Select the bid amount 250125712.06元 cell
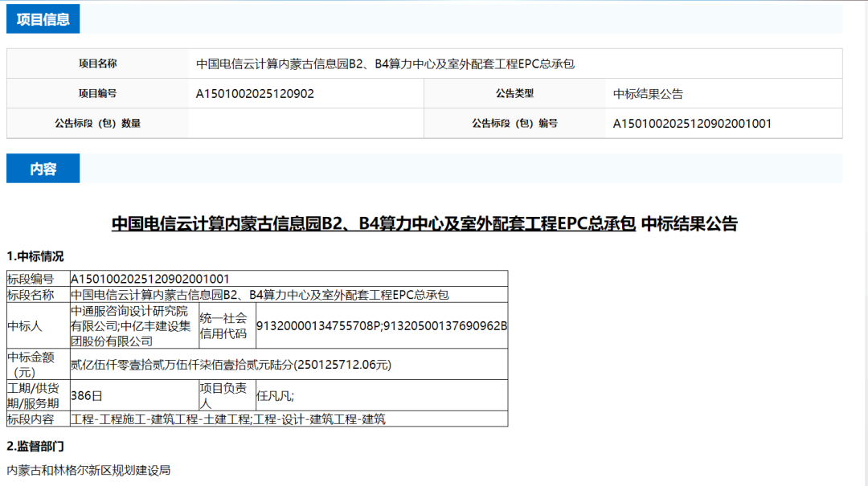 point(289,364)
